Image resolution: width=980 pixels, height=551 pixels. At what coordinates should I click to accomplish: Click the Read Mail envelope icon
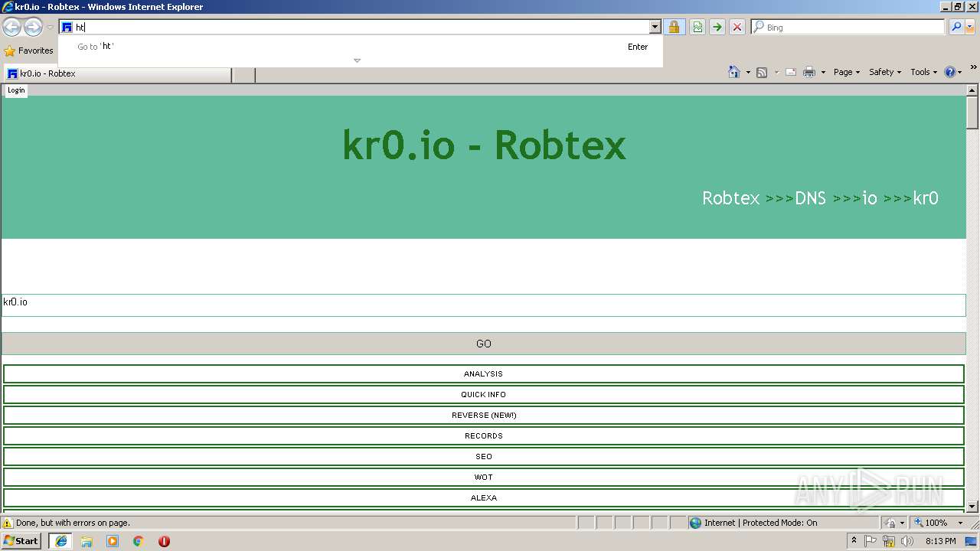pyautogui.click(x=791, y=72)
